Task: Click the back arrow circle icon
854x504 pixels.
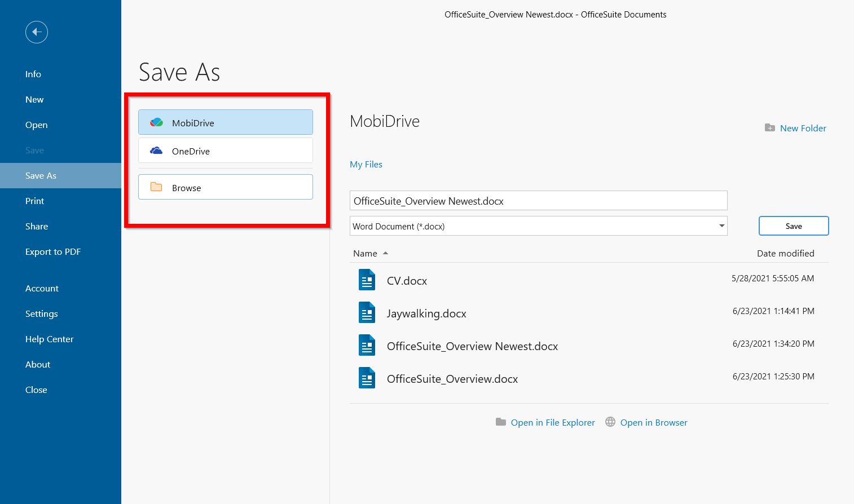Action: (x=37, y=32)
